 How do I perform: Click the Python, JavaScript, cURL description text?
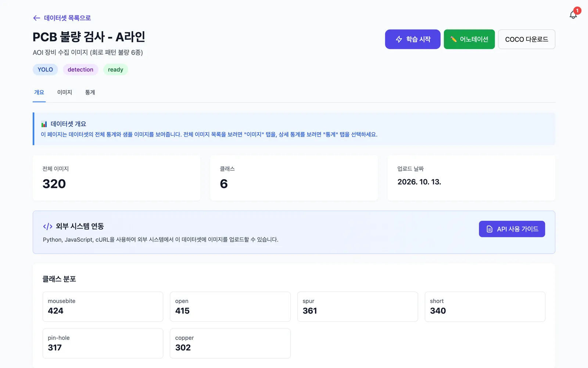click(161, 240)
